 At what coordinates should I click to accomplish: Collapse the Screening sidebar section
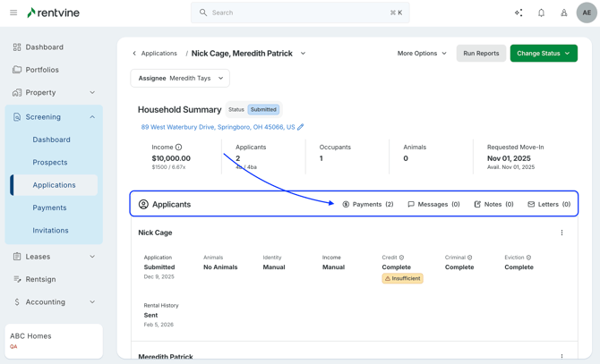[92, 117]
